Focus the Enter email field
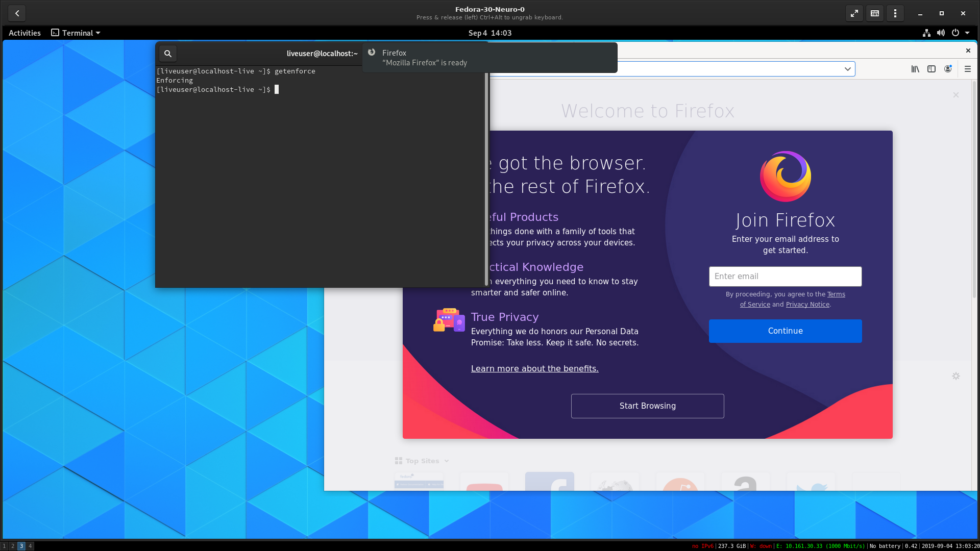This screenshot has width=980, height=551. pos(785,277)
